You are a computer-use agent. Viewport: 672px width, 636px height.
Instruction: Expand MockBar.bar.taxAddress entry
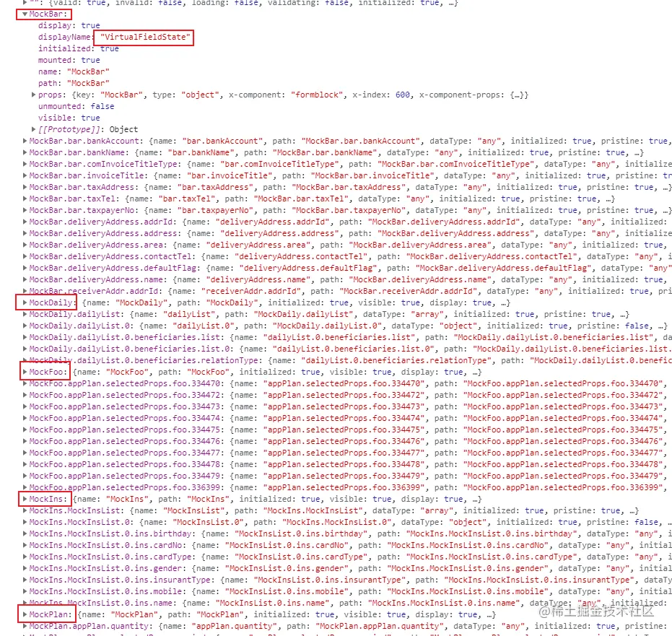pos(25,187)
